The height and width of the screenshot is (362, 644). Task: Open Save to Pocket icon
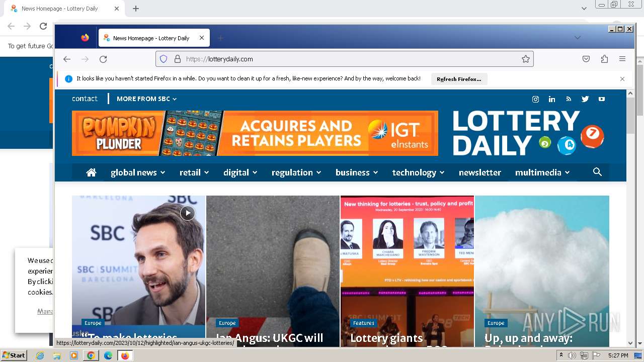[x=586, y=59]
